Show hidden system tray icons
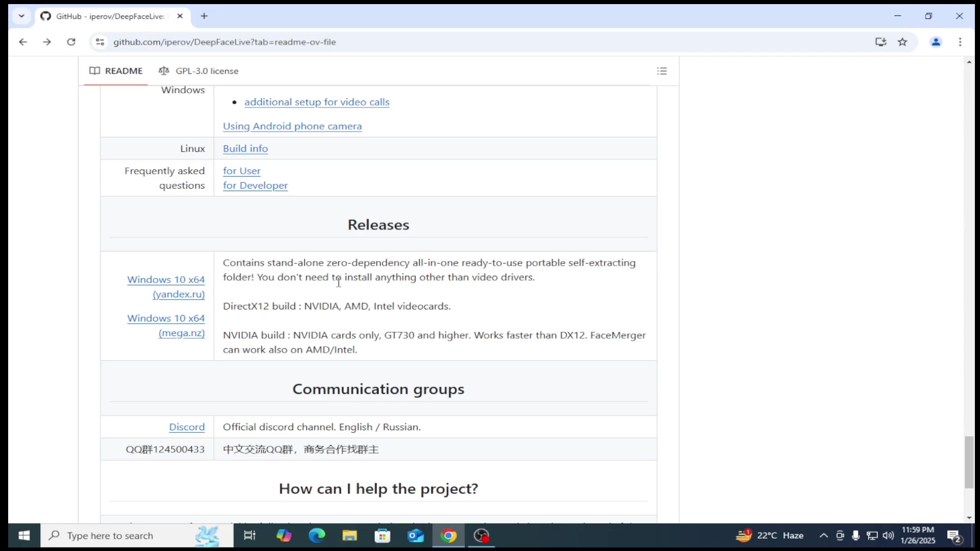The width and height of the screenshot is (980, 551). click(823, 536)
